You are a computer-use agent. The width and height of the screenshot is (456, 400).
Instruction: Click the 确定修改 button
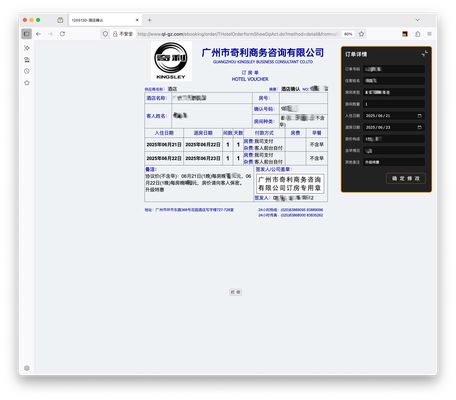click(x=406, y=178)
